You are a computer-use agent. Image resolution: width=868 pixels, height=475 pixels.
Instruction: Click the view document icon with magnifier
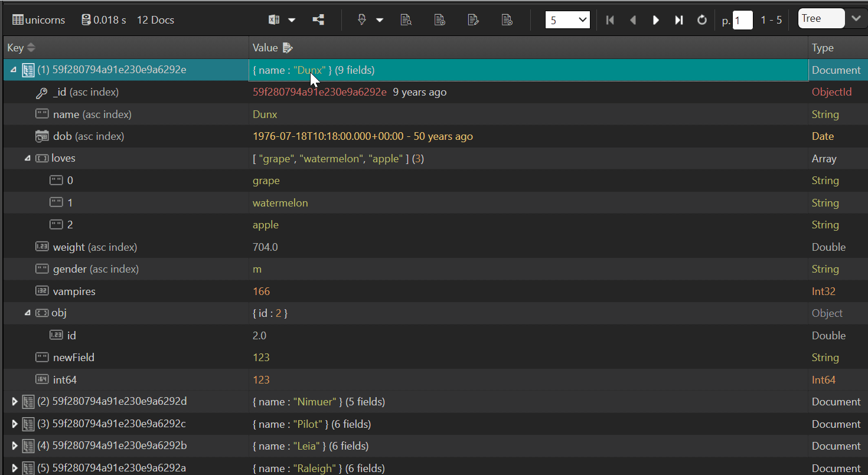tap(406, 20)
